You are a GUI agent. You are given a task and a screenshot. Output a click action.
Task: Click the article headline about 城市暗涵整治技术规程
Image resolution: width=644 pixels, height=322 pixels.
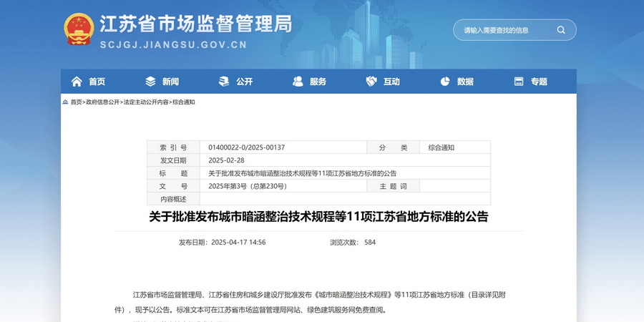tap(318, 216)
